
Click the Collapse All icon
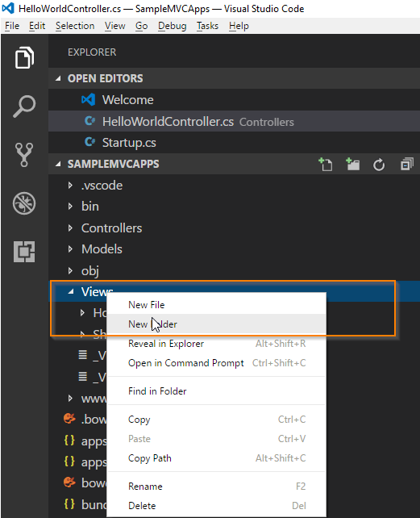(406, 164)
